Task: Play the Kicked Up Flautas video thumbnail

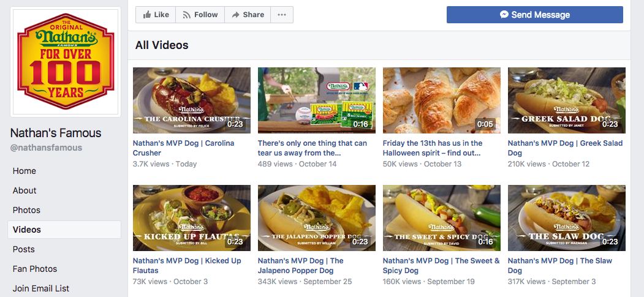Action: [192, 218]
